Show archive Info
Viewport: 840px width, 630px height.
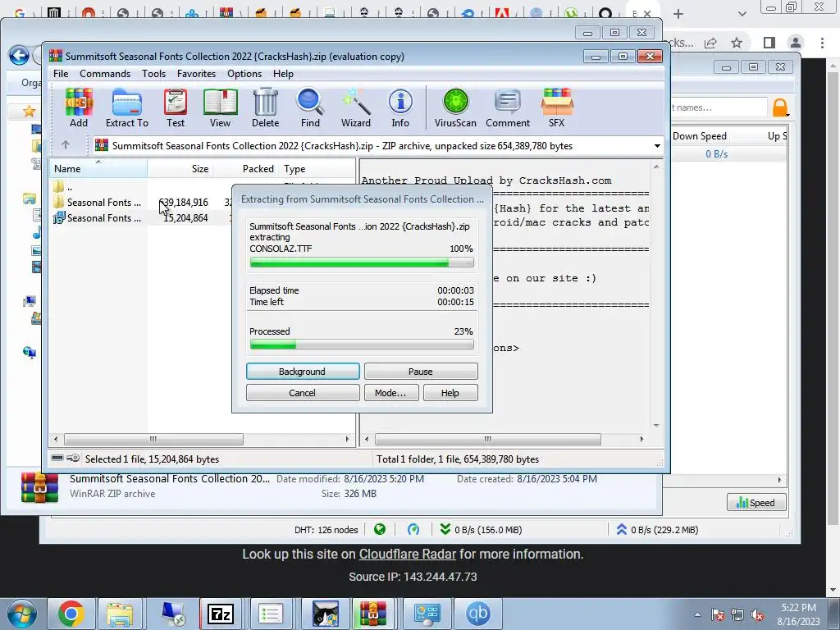click(400, 107)
